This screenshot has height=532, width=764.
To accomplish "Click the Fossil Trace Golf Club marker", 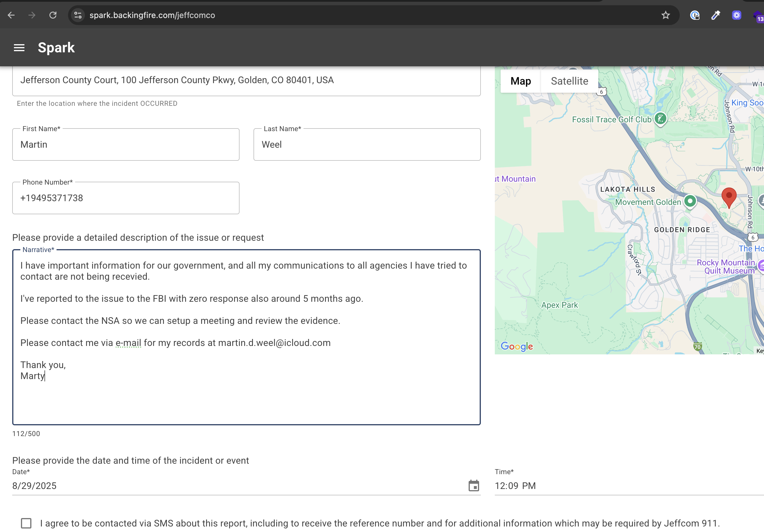I will coord(660,118).
